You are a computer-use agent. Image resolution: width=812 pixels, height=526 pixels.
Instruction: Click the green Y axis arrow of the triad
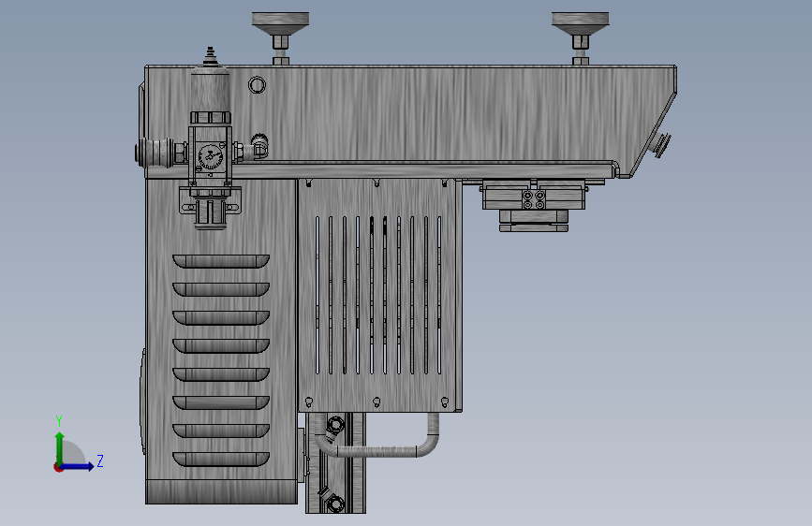click(x=60, y=447)
